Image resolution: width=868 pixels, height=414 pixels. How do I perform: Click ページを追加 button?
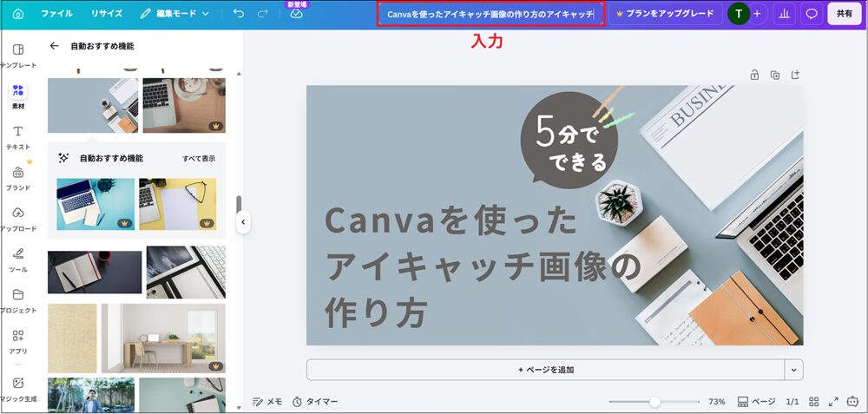pyautogui.click(x=545, y=370)
